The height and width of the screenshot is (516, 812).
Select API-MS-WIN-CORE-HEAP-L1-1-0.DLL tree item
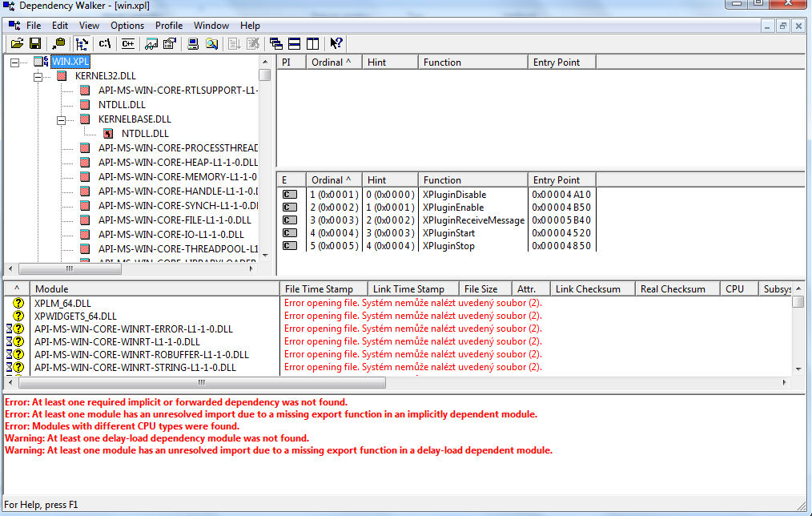[178, 162]
